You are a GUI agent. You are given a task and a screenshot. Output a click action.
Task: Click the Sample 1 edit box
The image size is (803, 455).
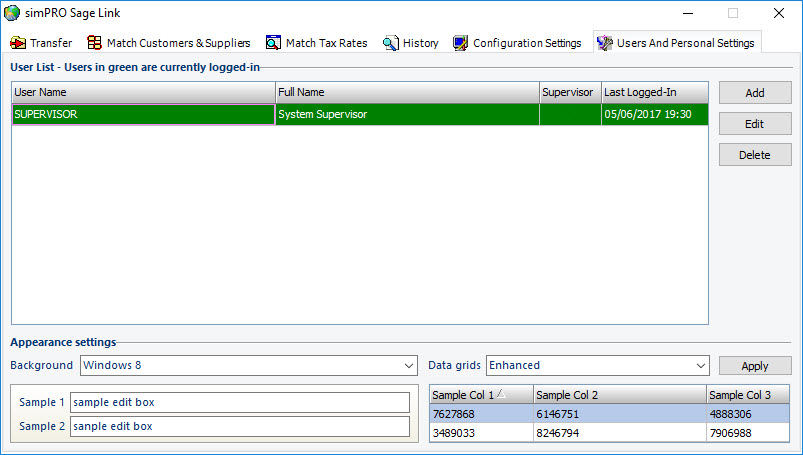pyautogui.click(x=240, y=402)
